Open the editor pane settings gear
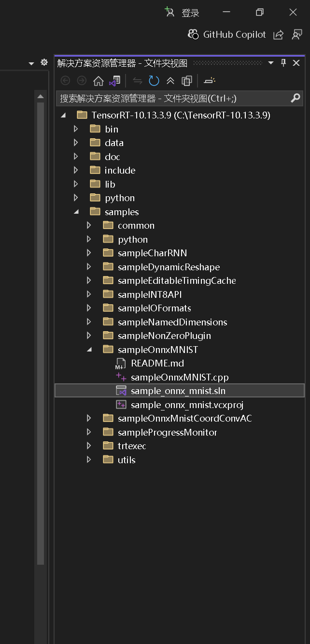 [x=44, y=62]
